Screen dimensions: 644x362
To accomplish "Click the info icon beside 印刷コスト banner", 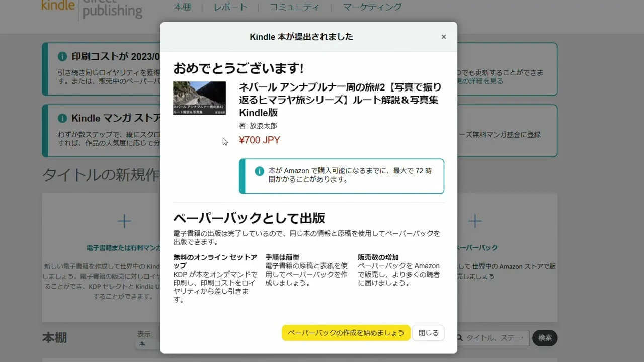I will tap(62, 56).
